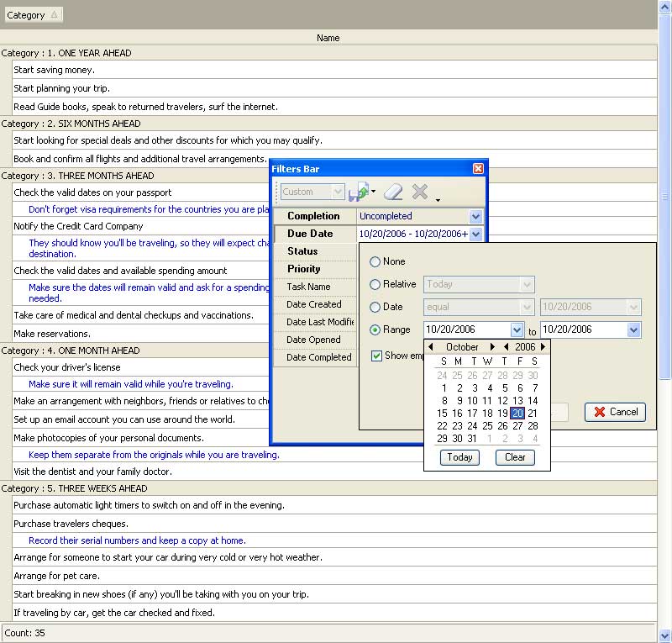This screenshot has height=643, width=672.
Task: Click the Category grouping column header
Action: point(32,15)
